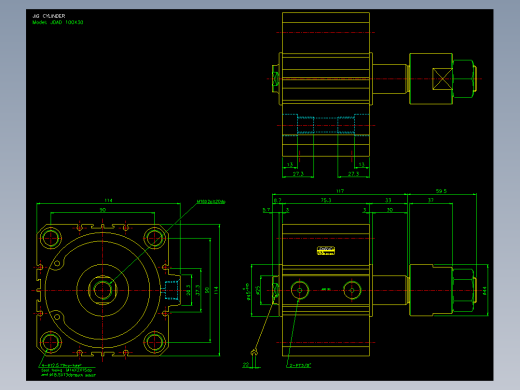520x390 pixels.
Task: Select the 59.5 dimension text
Action: (x=441, y=191)
